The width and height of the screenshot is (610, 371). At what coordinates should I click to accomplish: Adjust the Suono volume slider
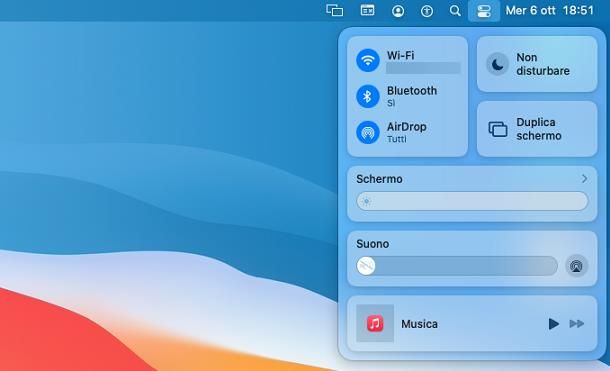(x=457, y=266)
